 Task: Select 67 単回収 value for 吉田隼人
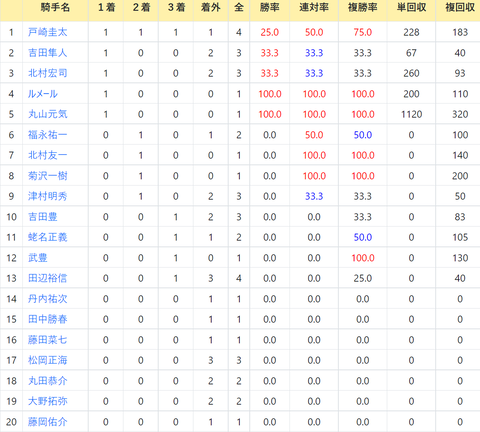[x=411, y=53]
